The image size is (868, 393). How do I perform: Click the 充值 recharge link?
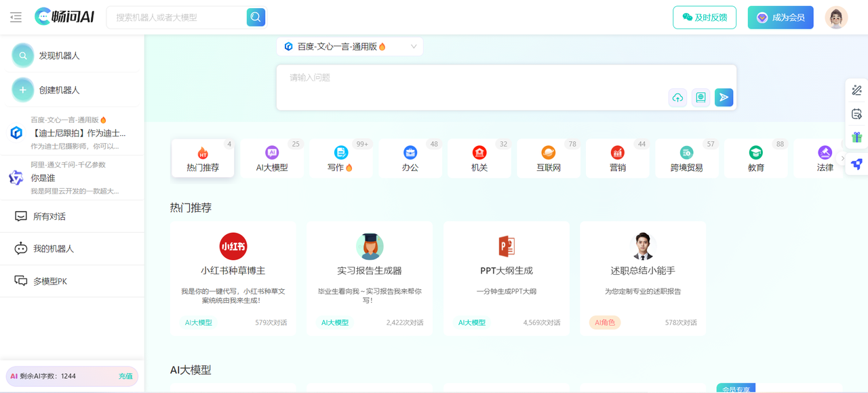tap(125, 376)
